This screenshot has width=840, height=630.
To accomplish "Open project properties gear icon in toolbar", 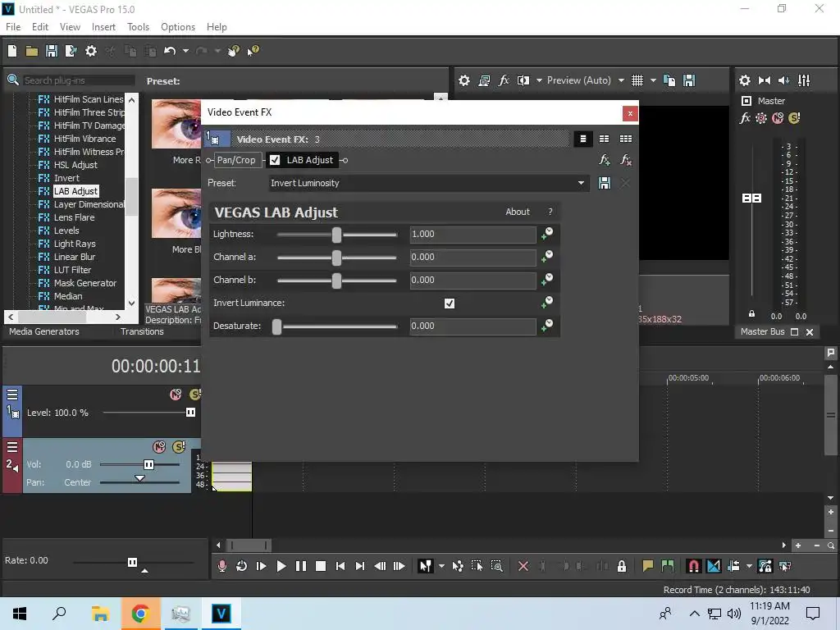I will [91, 51].
